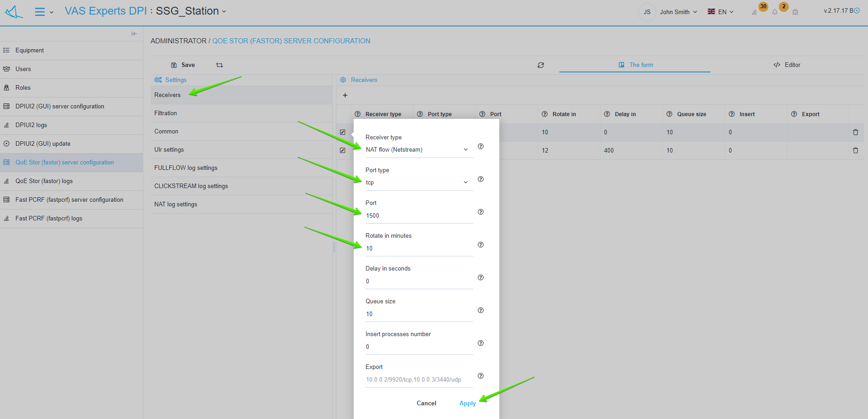Click Apply in the receiver dialog
The width and height of the screenshot is (868, 419).
[467, 403]
